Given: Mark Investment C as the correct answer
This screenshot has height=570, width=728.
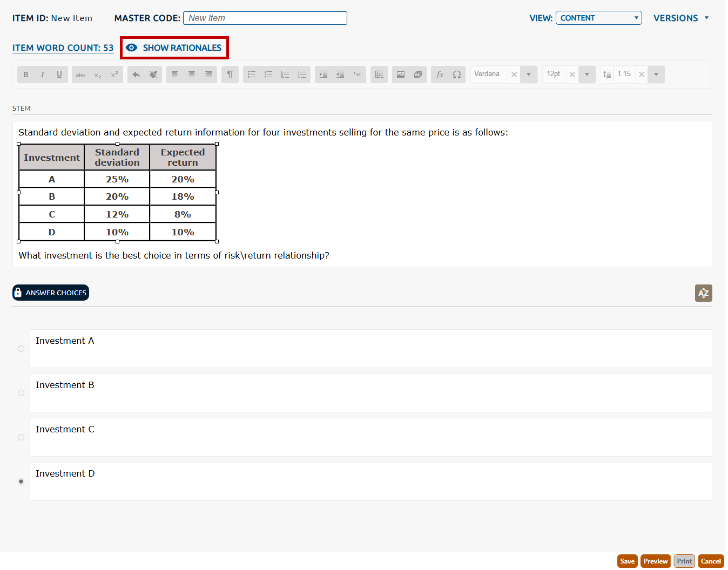Looking at the screenshot, I should (x=21, y=437).
